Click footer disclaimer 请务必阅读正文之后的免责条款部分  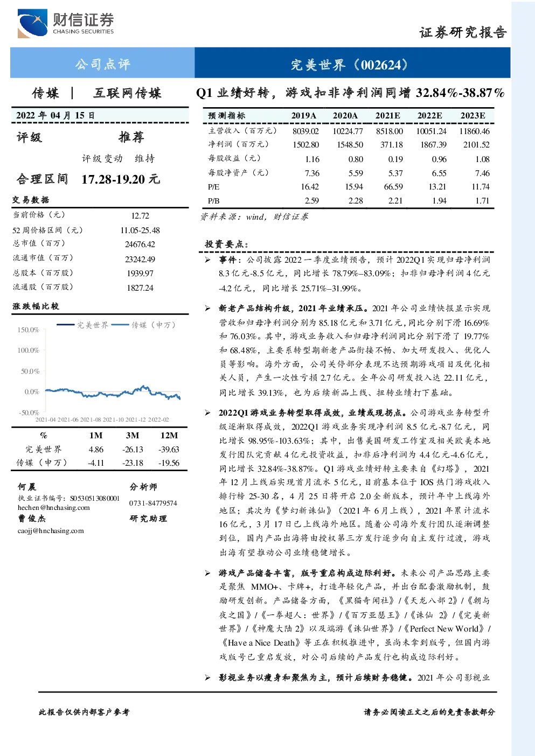[x=429, y=712]
